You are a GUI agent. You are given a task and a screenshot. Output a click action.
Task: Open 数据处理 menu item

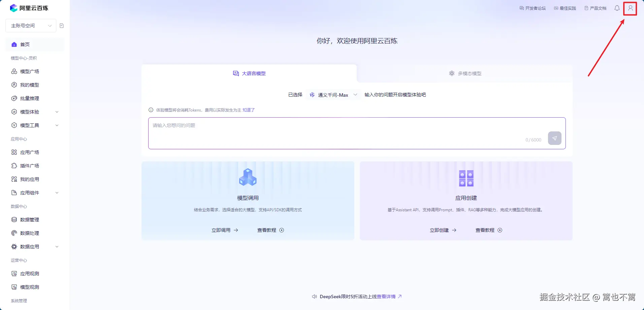(35, 233)
